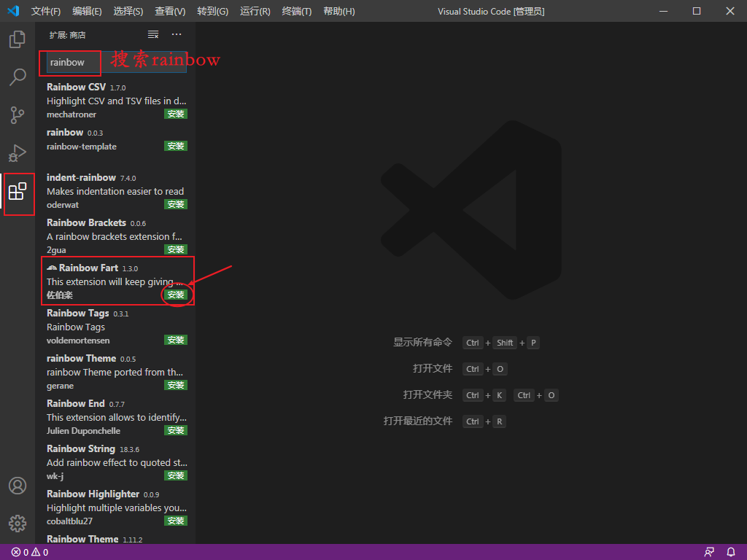The width and height of the screenshot is (747, 560).
Task: Select the Rainbow Brackets extension title
Action: click(86, 223)
